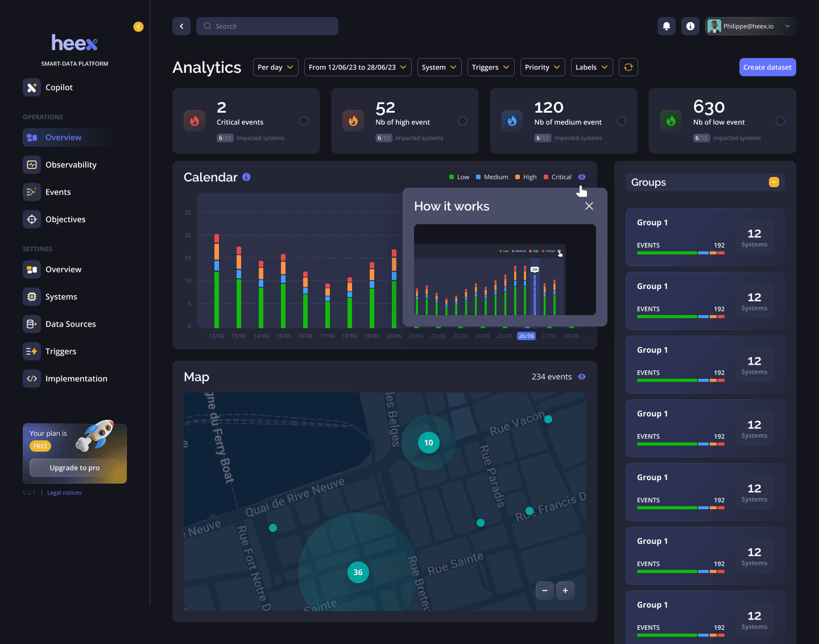This screenshot has height=644, width=819.
Task: Select the Nb of high event radio
Action: [x=462, y=121]
